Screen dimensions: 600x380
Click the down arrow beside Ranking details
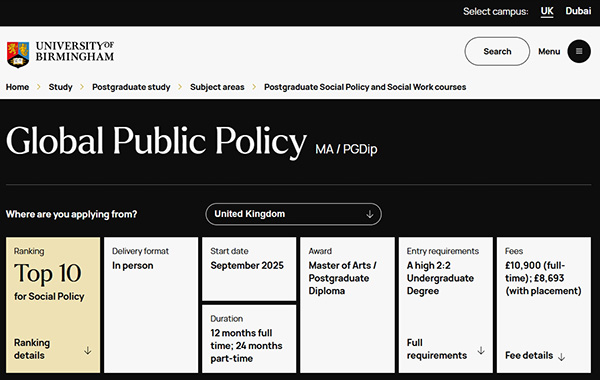[88, 350]
